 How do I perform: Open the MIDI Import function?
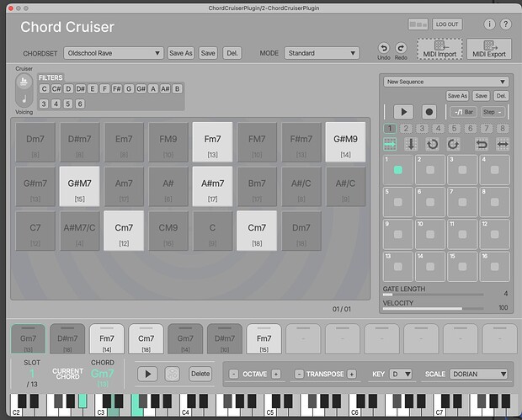[x=439, y=50]
